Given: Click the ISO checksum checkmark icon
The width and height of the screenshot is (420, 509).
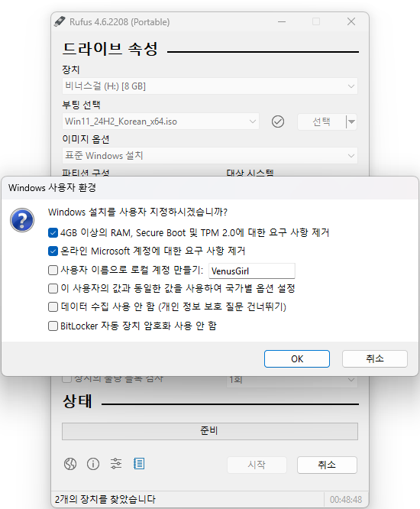Looking at the screenshot, I should 278,122.
